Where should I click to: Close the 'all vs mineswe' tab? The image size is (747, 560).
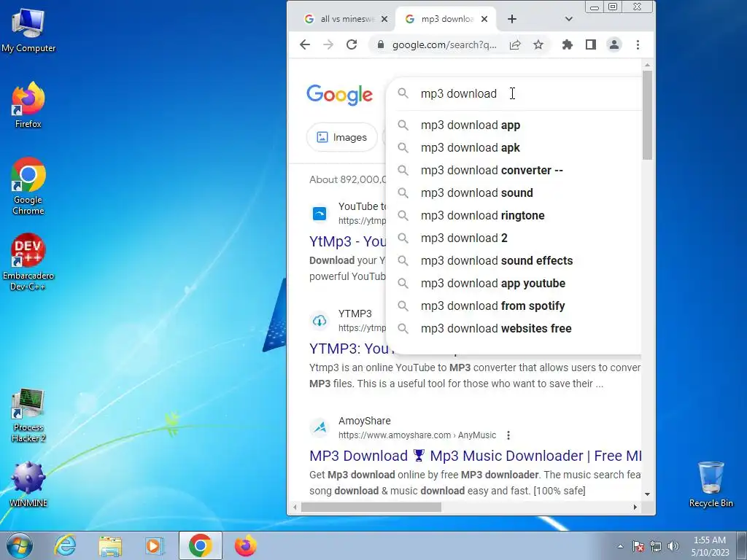click(x=384, y=19)
